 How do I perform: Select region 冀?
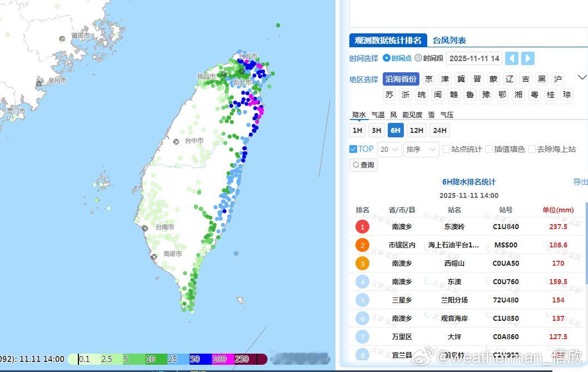pyautogui.click(x=461, y=79)
